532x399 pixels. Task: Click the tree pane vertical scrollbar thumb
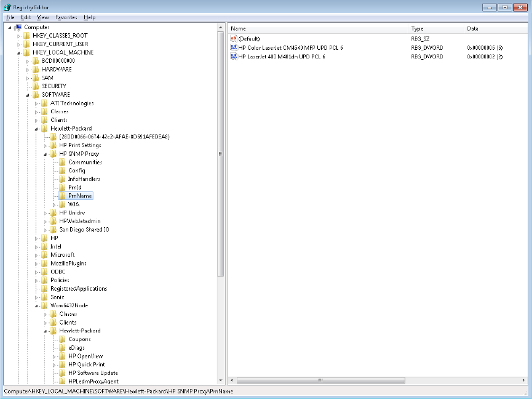coord(221,154)
